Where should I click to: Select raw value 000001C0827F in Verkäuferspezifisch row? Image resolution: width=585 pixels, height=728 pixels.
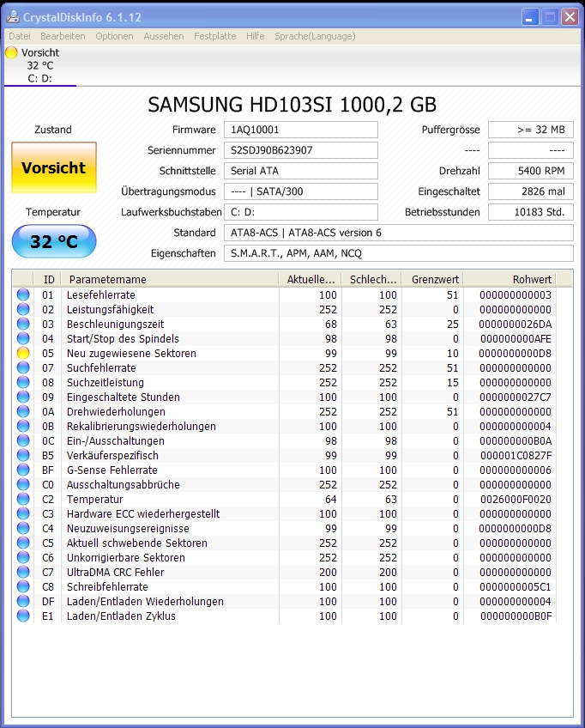tap(516, 456)
